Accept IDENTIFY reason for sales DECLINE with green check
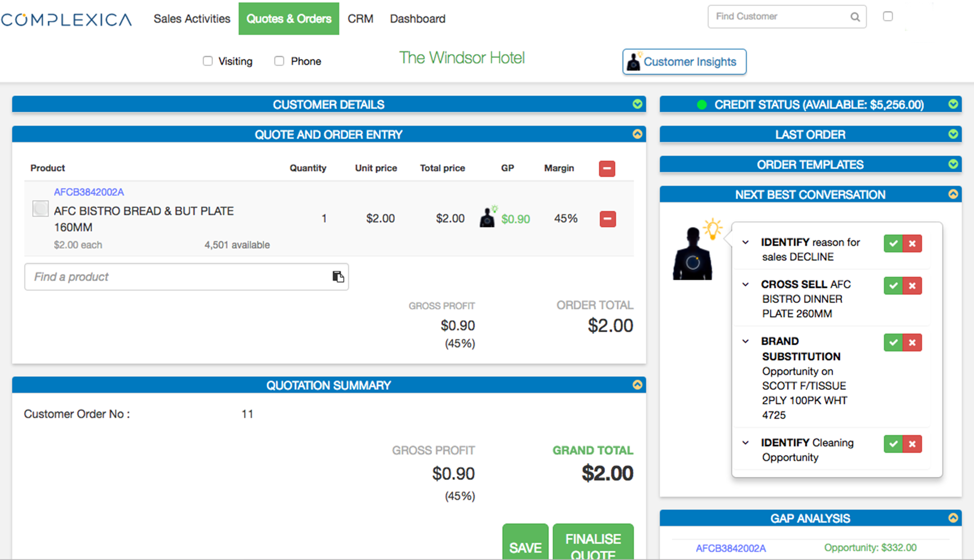The width and height of the screenshot is (974, 560). pyautogui.click(x=893, y=243)
